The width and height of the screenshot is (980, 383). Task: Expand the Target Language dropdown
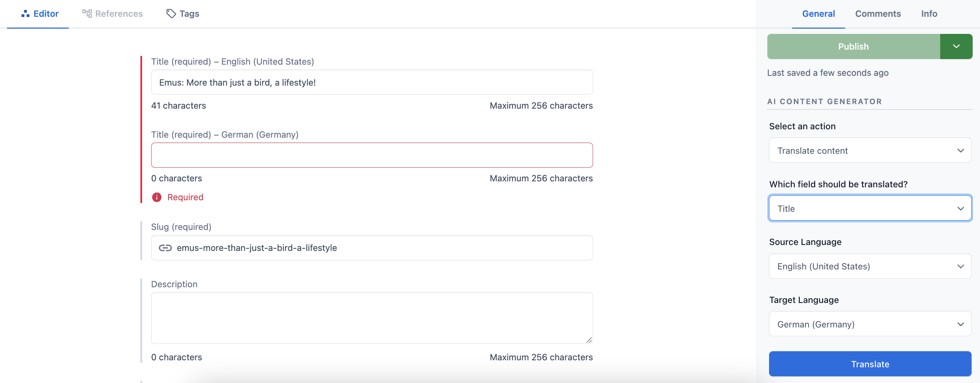pyautogui.click(x=869, y=324)
